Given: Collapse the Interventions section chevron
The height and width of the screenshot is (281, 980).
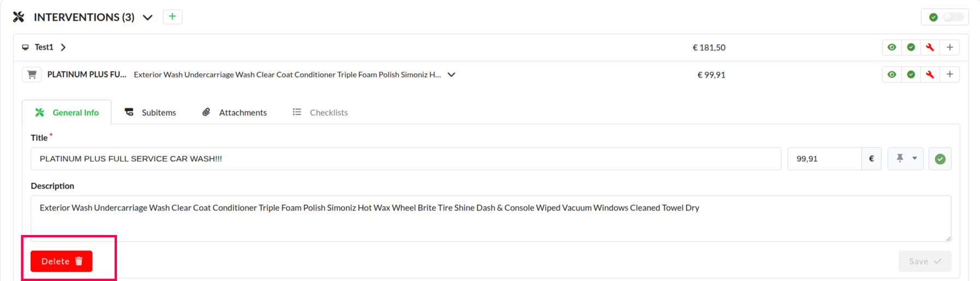Looking at the screenshot, I should pos(148,17).
